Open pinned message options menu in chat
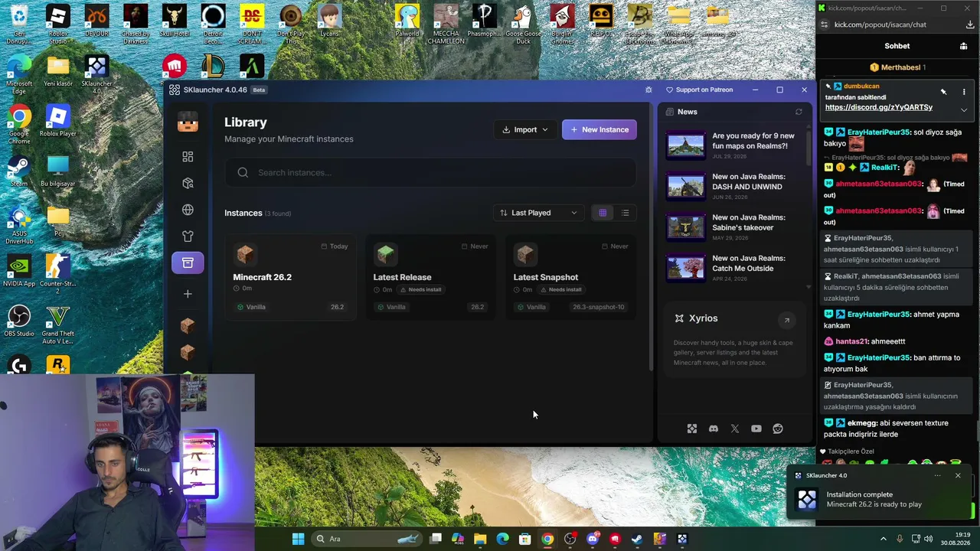This screenshot has height=551, width=980. coord(964,92)
